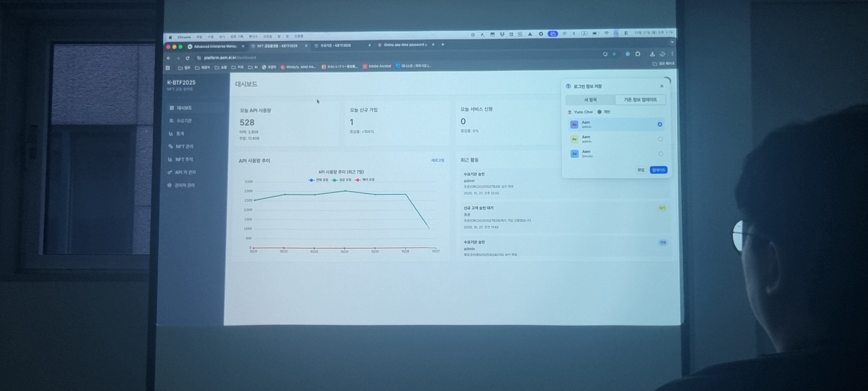Expand the Chrome tab search chevron
This screenshot has height=391, width=868.
(672, 42)
